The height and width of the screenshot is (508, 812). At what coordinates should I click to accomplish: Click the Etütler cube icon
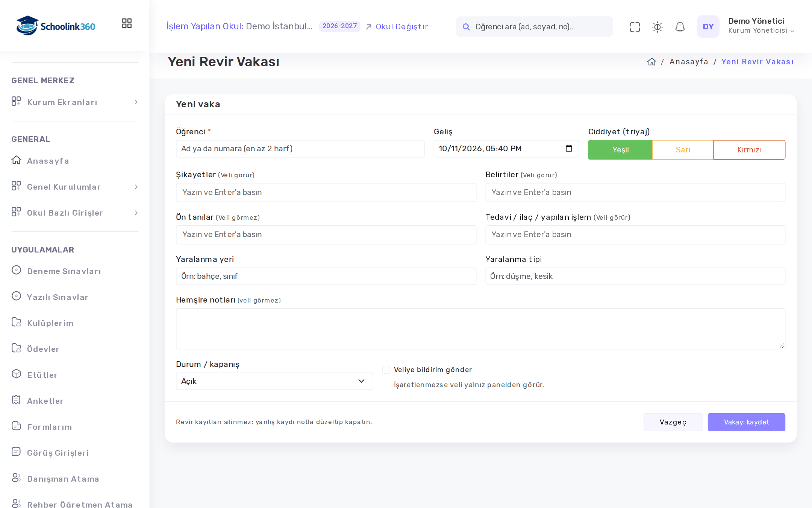(x=16, y=374)
